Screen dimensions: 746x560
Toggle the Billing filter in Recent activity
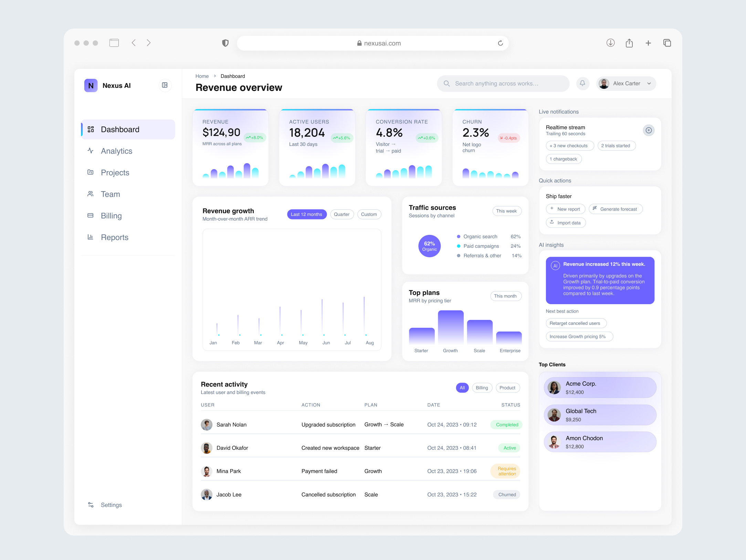pos(482,387)
